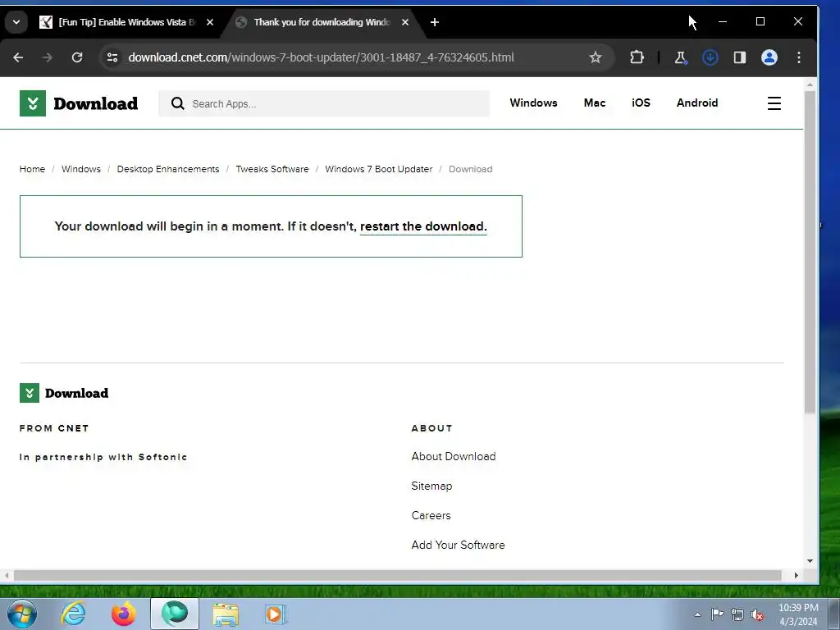Focus the download.cnet.com address bar
This screenshot has width=840, height=630.
(321, 57)
